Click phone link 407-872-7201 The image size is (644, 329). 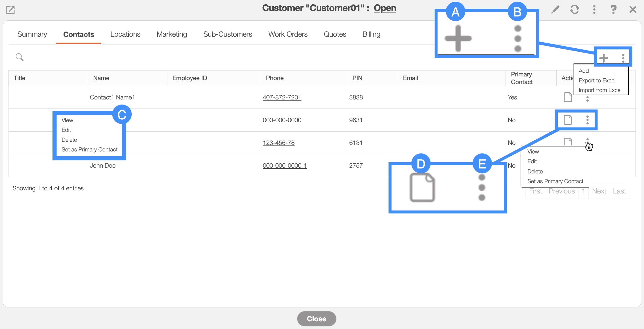[282, 97]
